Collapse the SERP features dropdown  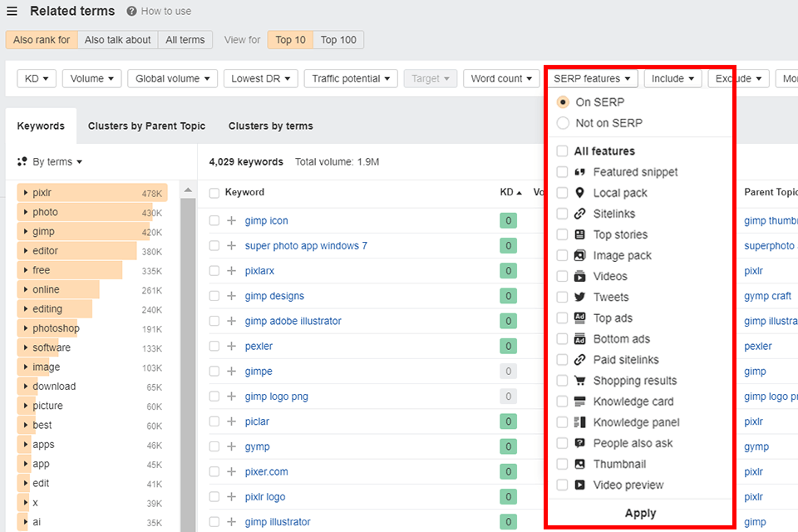[591, 78]
